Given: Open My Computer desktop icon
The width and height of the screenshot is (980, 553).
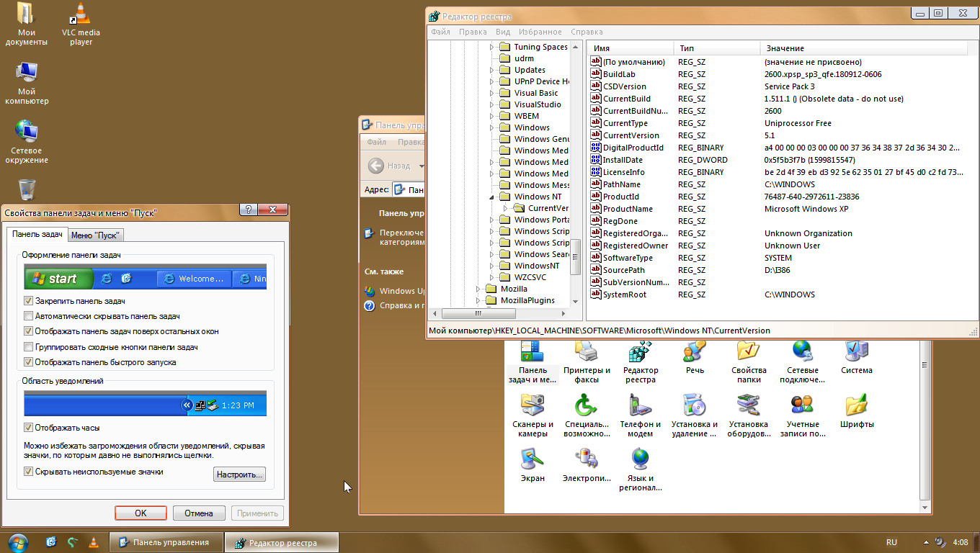Looking at the screenshot, I should pos(27,83).
